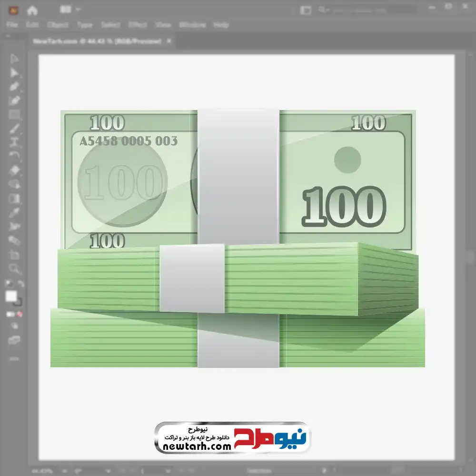Activate the Zoom magnifier tool
476x476 pixels.
pos(14,269)
